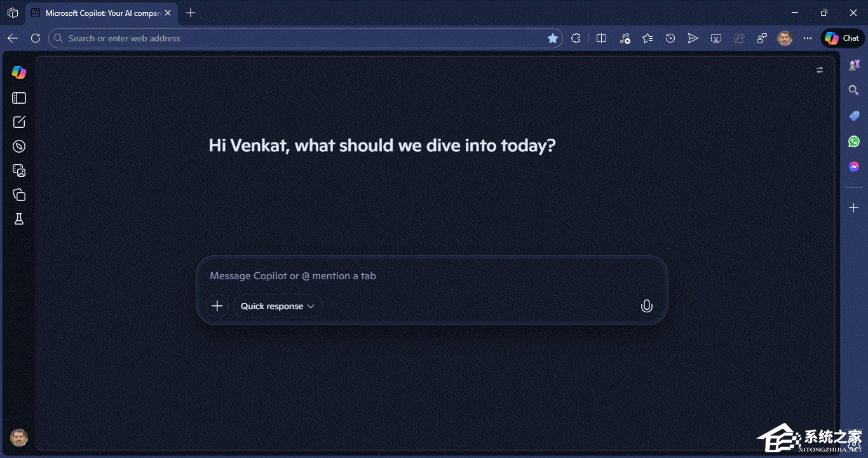This screenshot has height=458, width=868.
Task: Open the Search magnifier in Edge sidebar
Action: (x=854, y=90)
